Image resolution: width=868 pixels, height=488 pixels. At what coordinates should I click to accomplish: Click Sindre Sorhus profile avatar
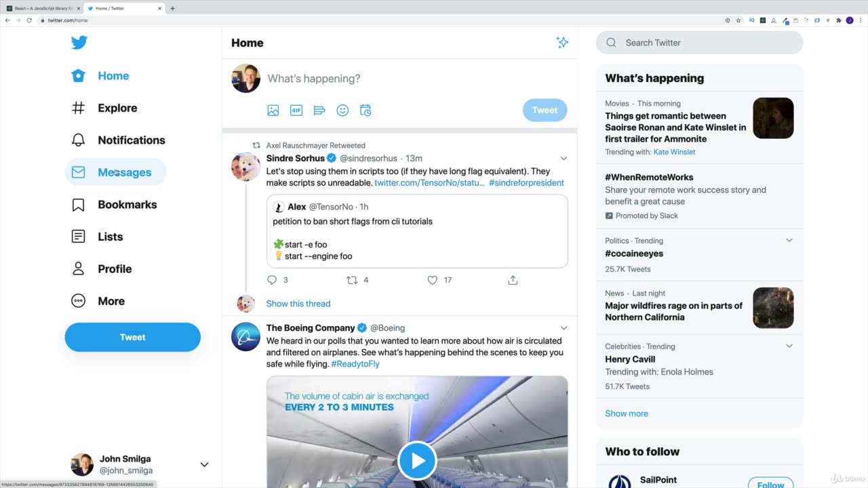pyautogui.click(x=245, y=167)
